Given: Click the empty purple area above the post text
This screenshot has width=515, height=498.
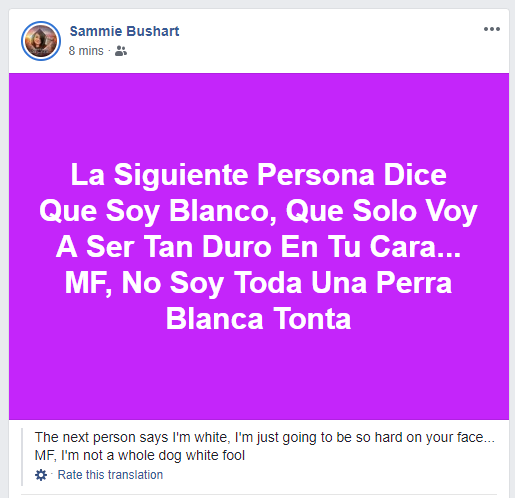Looking at the screenshot, I should click(x=258, y=117).
